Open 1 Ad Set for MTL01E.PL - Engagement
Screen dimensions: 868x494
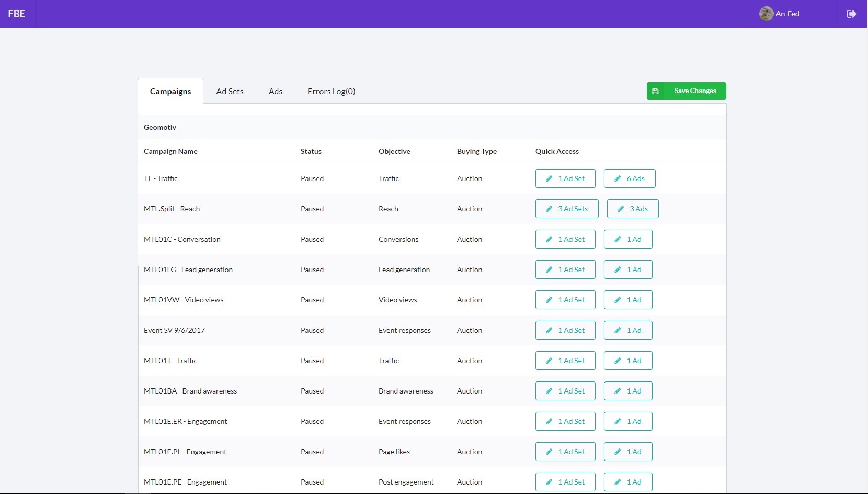point(565,452)
